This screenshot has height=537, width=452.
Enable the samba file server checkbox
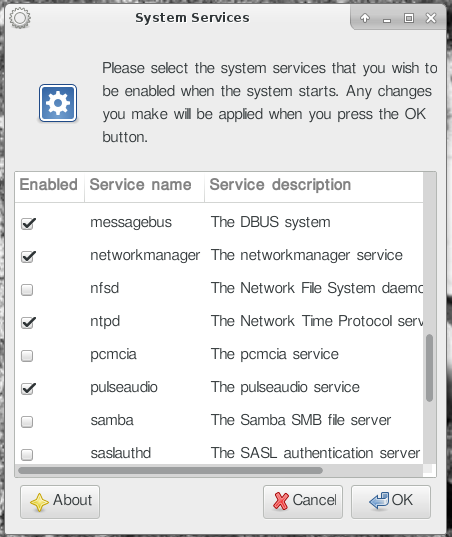(27, 422)
